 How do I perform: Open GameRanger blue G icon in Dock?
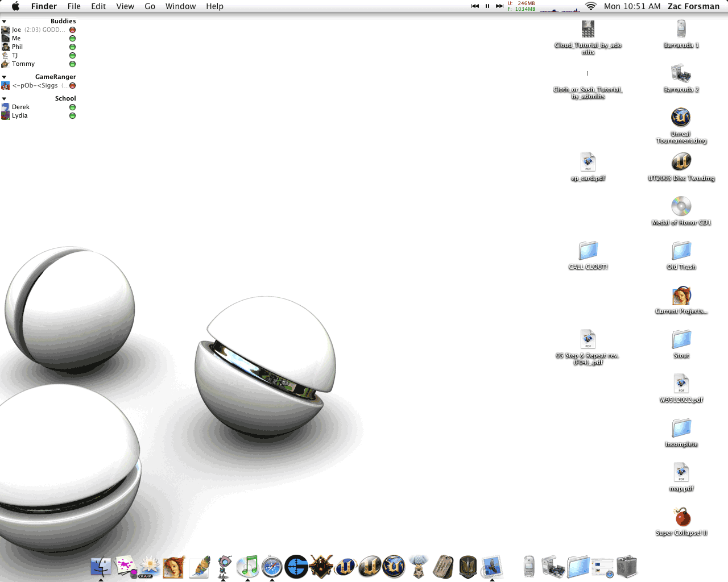tap(296, 567)
